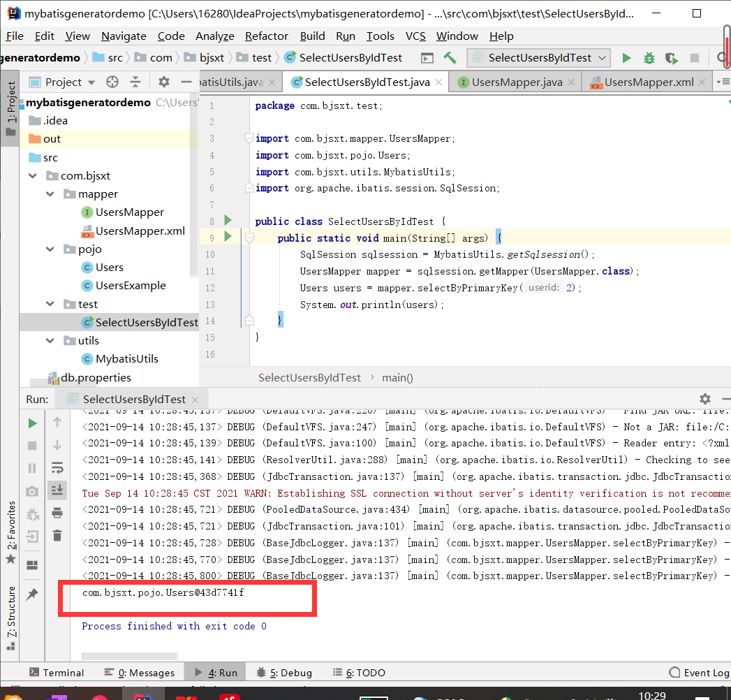Click the up stack trace arrow in Run panel
Image resolution: width=731 pixels, height=700 pixels.
tap(57, 423)
